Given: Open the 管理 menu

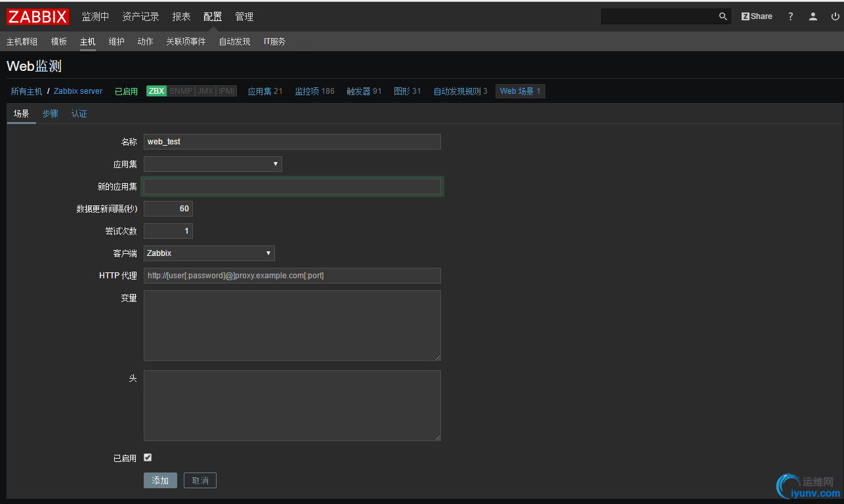Looking at the screenshot, I should tap(244, 16).
